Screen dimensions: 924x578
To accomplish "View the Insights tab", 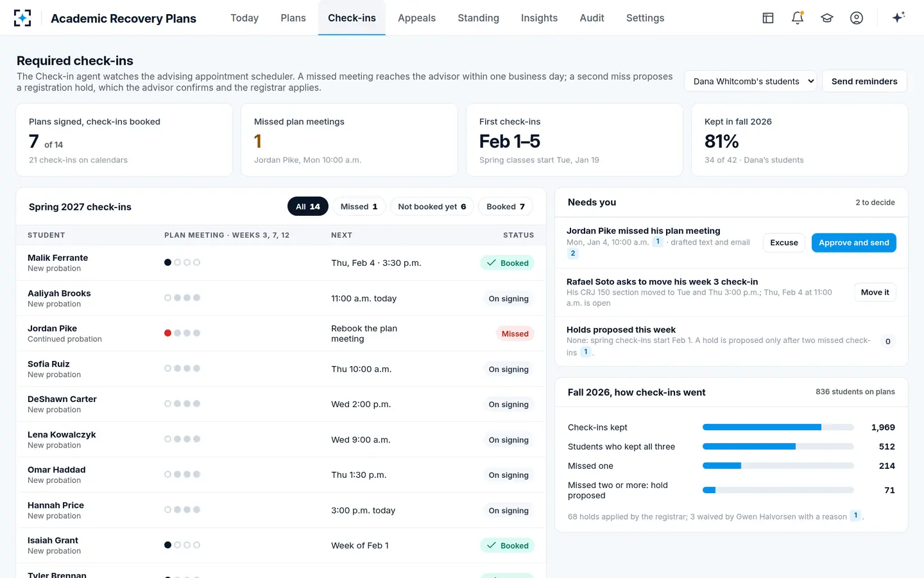I will pyautogui.click(x=539, y=18).
